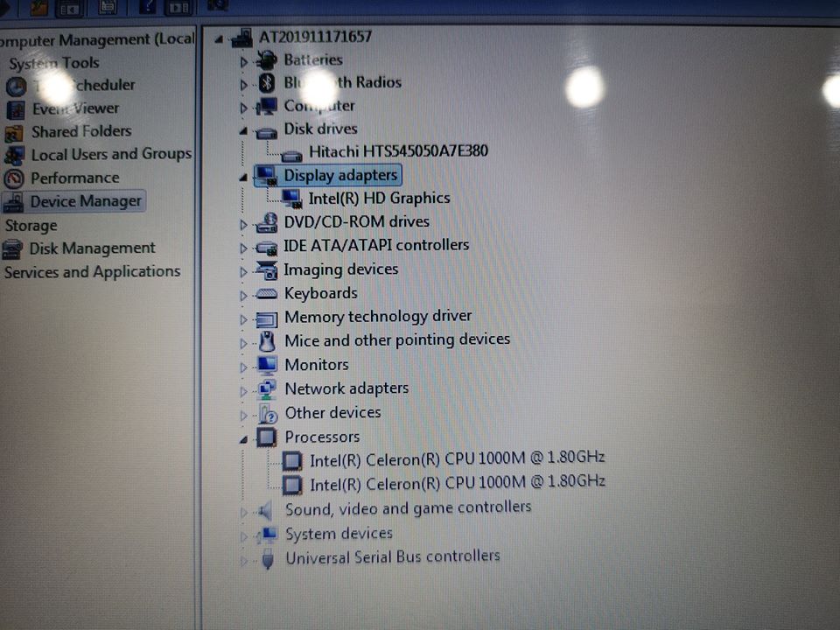Image resolution: width=840 pixels, height=630 pixels.
Task: Open Device Manager in the left pane
Action: (x=84, y=201)
